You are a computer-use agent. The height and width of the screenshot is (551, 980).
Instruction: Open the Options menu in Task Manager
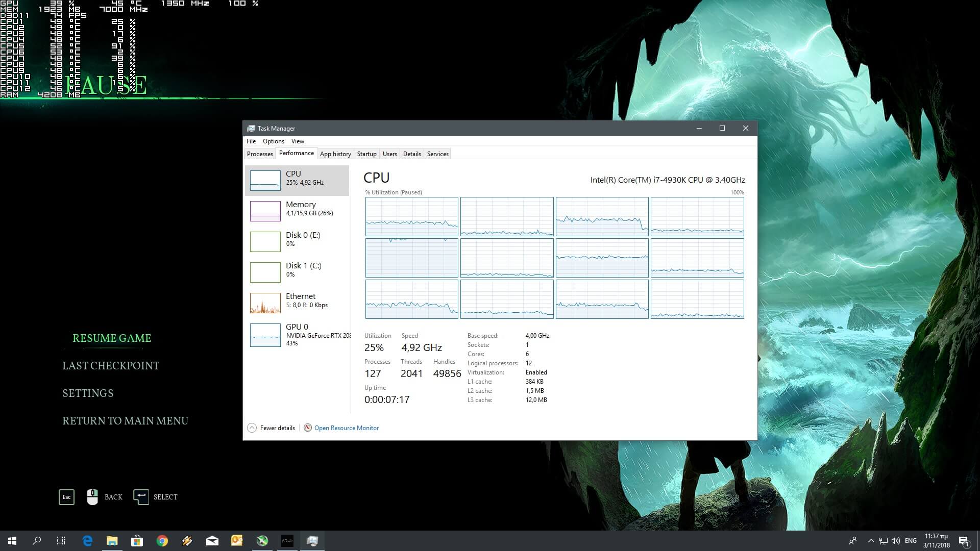[x=273, y=141]
